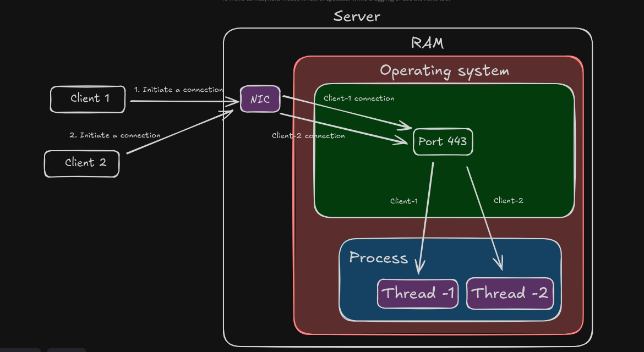Select the 'Client-1 connection' text

click(359, 98)
